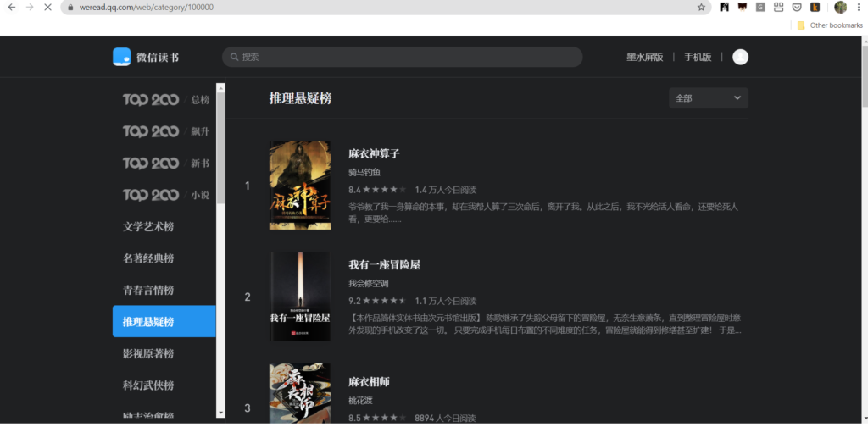
Task: Open the book title 麻衣相师
Action: tap(370, 382)
